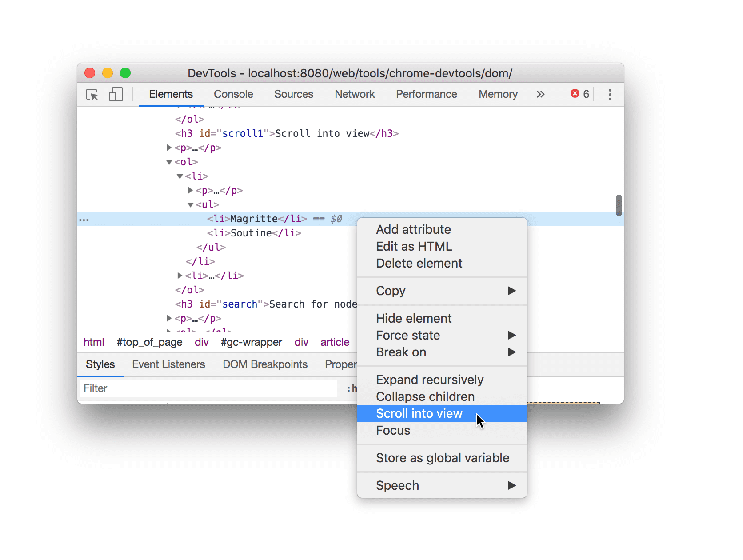This screenshot has width=743, height=560.
Task: Click the red error count indicator
Action: pos(579,94)
